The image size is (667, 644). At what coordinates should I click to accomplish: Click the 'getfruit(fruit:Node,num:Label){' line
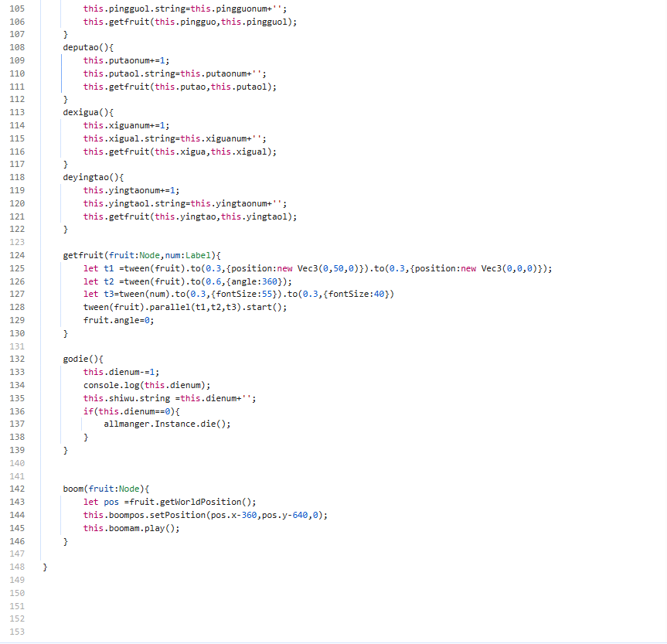pyautogui.click(x=142, y=255)
